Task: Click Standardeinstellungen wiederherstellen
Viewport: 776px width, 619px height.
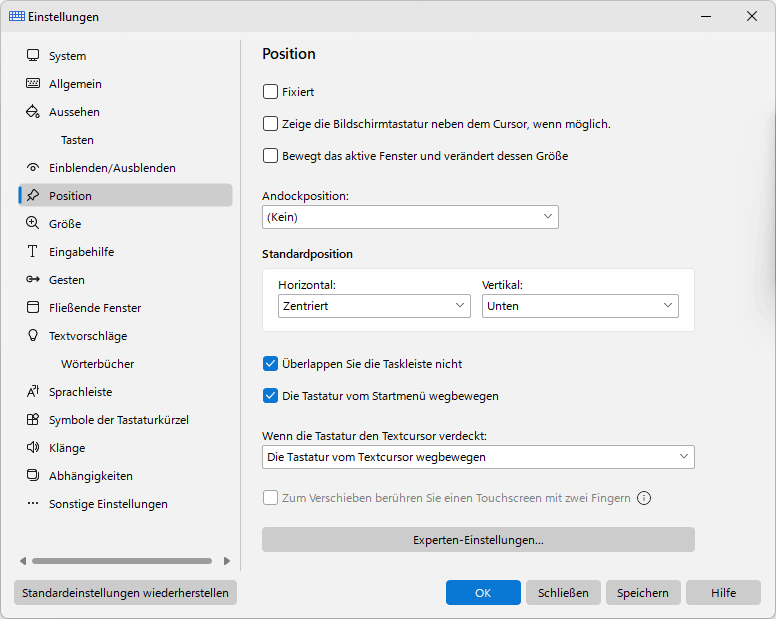Action: (x=125, y=593)
